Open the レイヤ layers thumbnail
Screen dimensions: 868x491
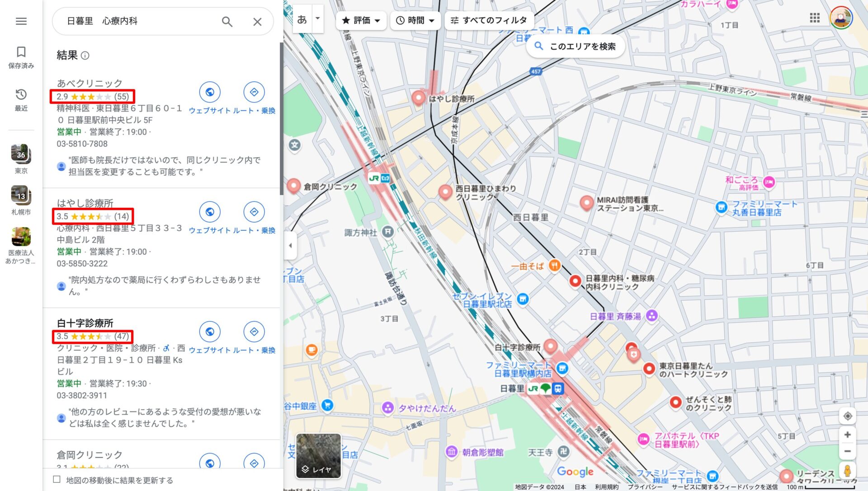point(318,456)
